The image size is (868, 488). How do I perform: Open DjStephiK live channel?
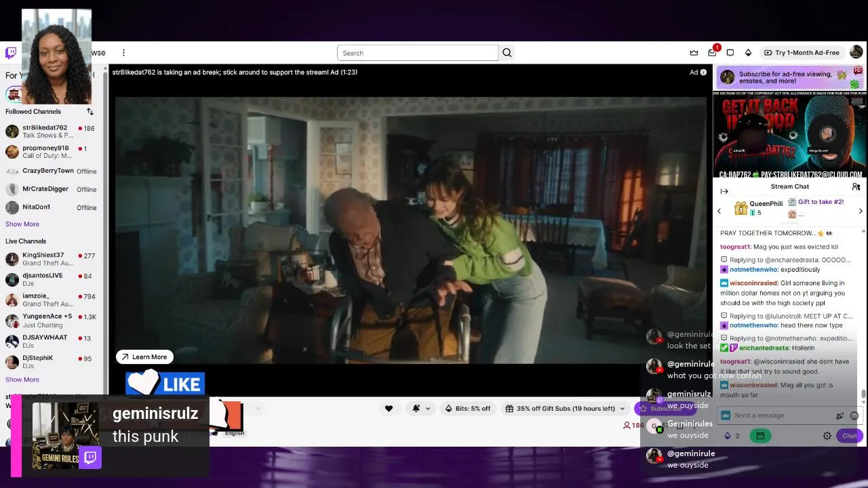tap(52, 362)
